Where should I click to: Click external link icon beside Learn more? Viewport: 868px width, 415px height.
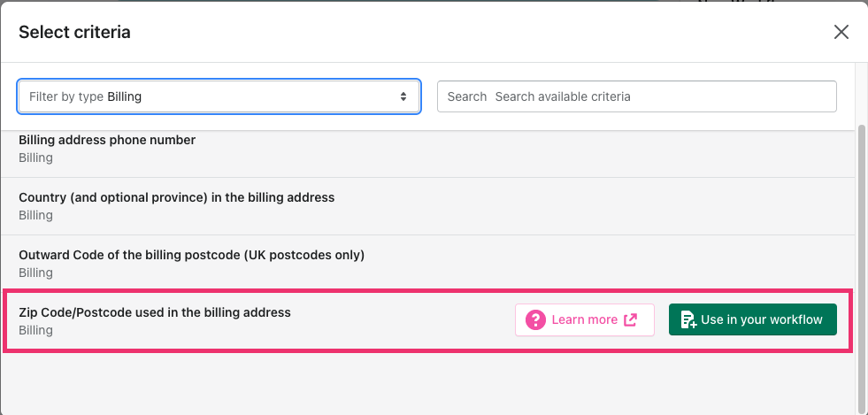click(x=631, y=319)
